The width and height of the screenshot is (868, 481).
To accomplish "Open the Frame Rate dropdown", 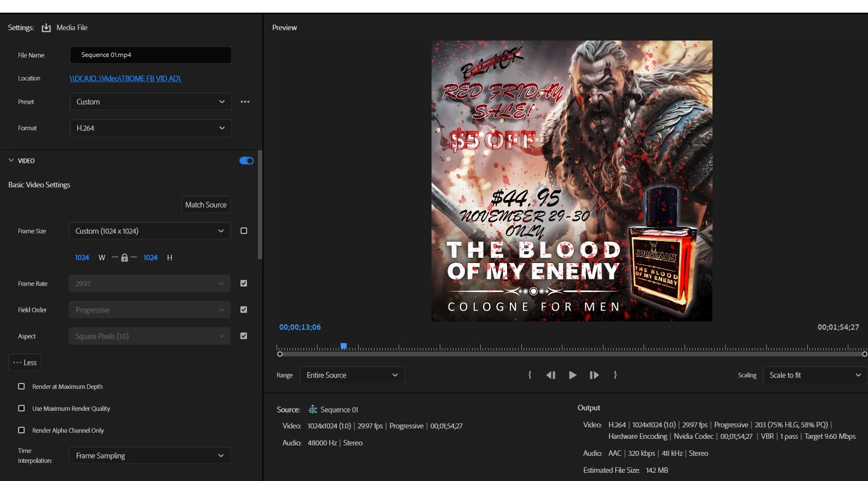I will (150, 284).
